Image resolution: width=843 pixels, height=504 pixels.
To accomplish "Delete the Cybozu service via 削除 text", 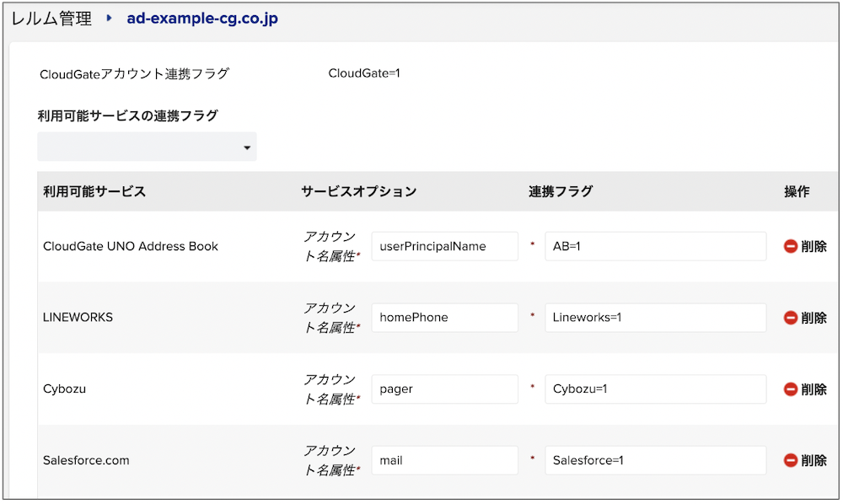I will coord(814,389).
